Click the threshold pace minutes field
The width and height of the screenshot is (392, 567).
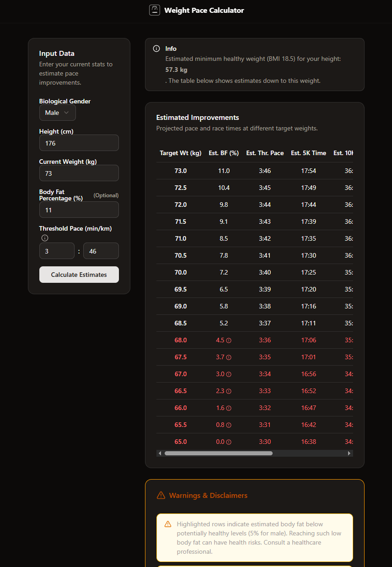coord(57,251)
